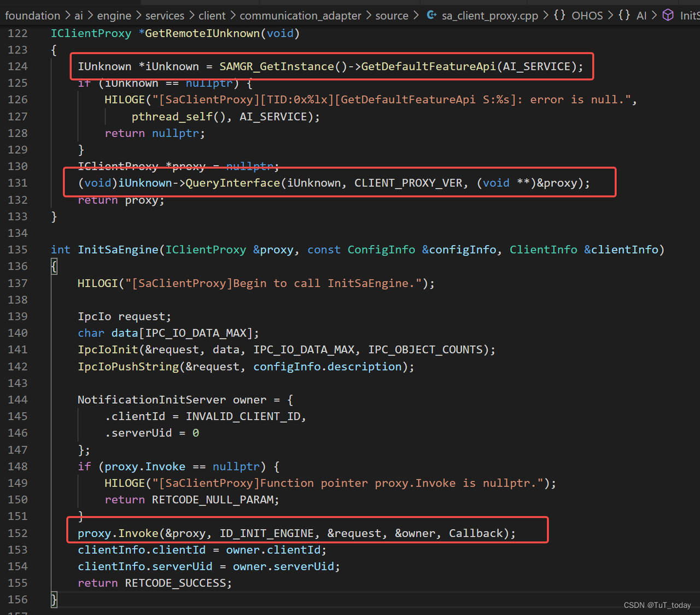Click 'clientInfo.clientId' on line 153
This screenshot has height=615, width=700.
click(142, 550)
